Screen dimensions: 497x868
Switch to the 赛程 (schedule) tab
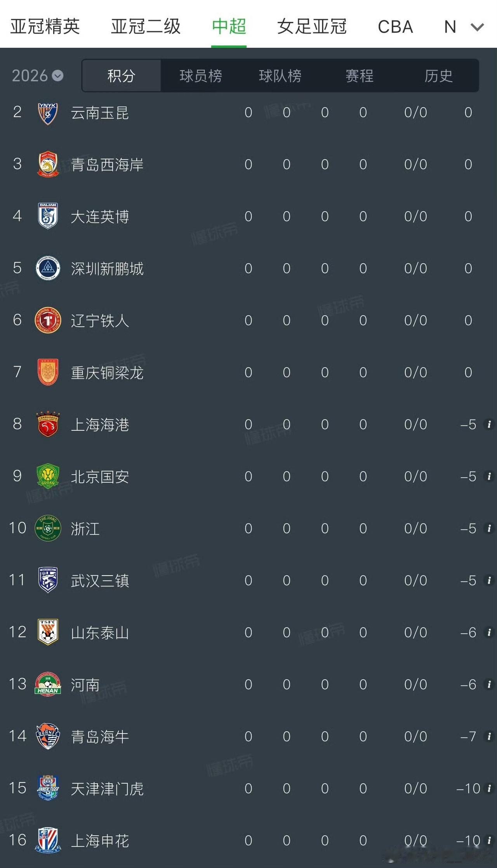360,75
